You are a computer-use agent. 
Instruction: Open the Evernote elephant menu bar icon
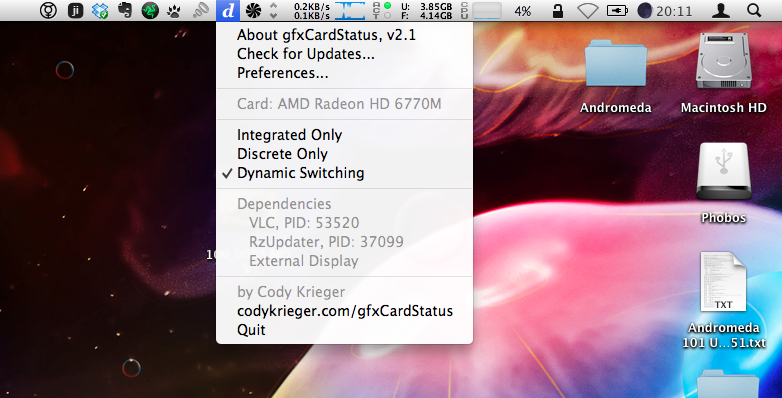125,10
